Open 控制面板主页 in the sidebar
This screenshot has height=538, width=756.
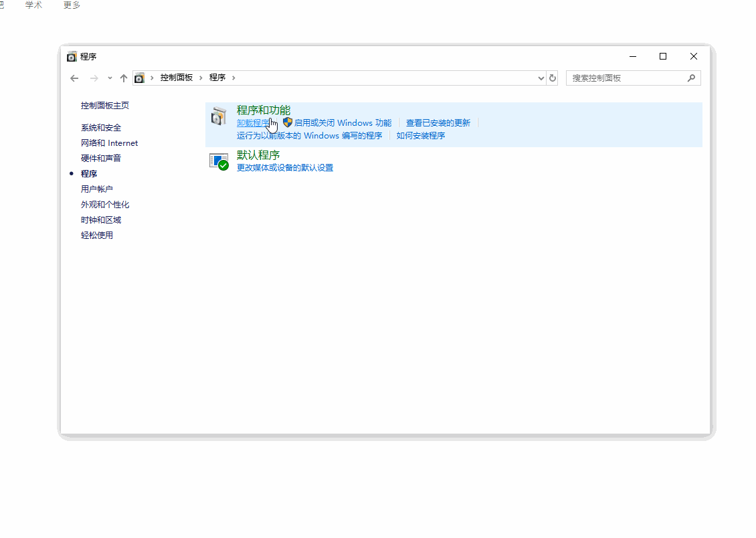[x=104, y=106]
